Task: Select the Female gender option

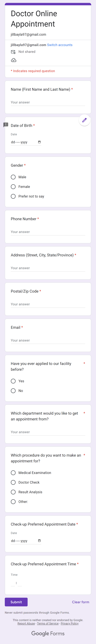Action: 13,187
